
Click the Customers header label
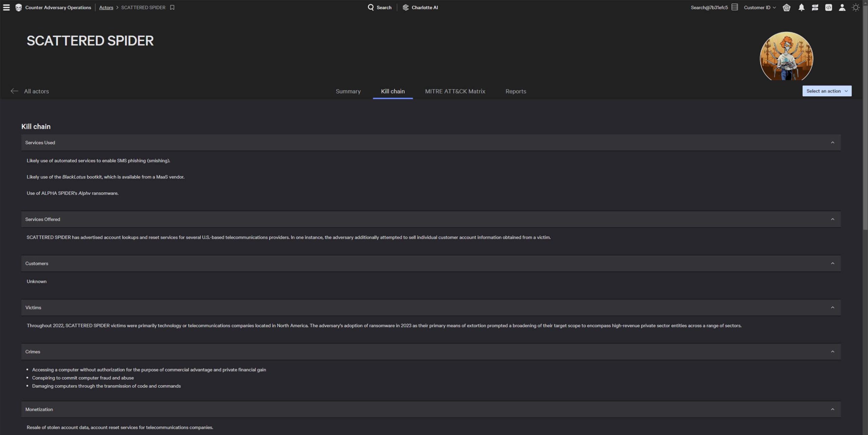[x=37, y=263]
